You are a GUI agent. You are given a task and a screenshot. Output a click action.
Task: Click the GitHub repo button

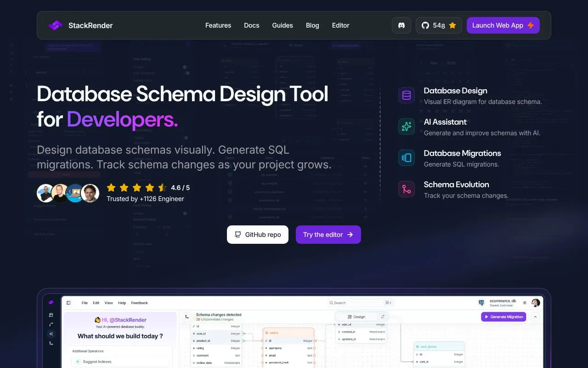[x=258, y=235]
